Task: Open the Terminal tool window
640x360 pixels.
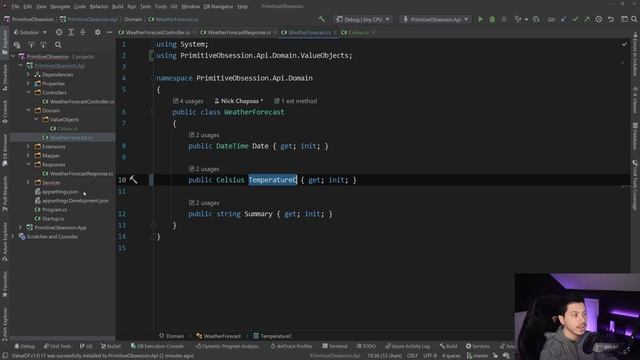Action: click(x=334, y=346)
